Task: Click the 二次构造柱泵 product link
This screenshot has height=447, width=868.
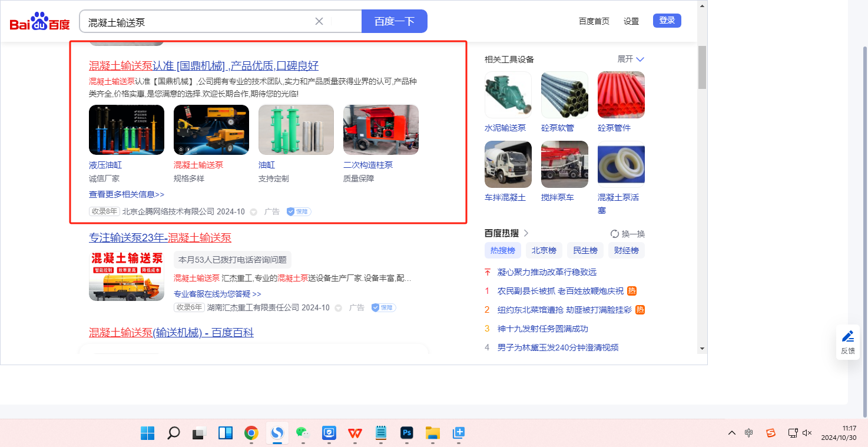Action: 368,165
